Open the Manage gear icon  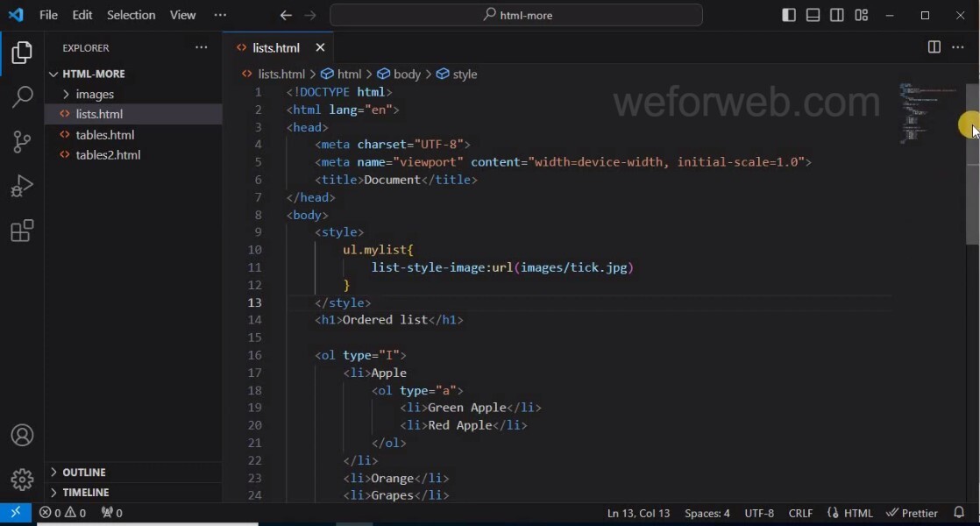click(22, 480)
